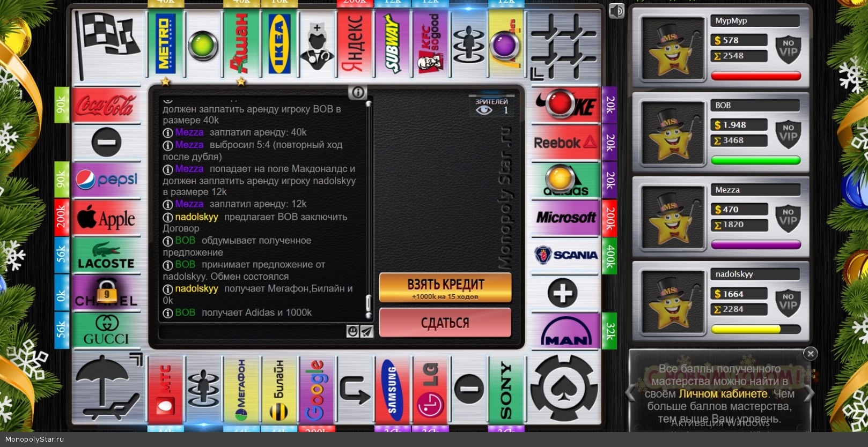
Task: Focus the chat message input field
Action: coord(252,331)
